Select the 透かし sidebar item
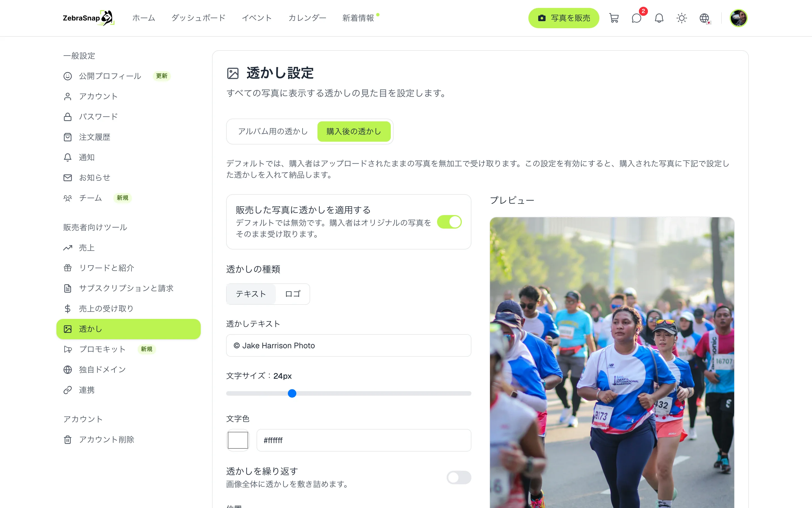 (x=129, y=329)
